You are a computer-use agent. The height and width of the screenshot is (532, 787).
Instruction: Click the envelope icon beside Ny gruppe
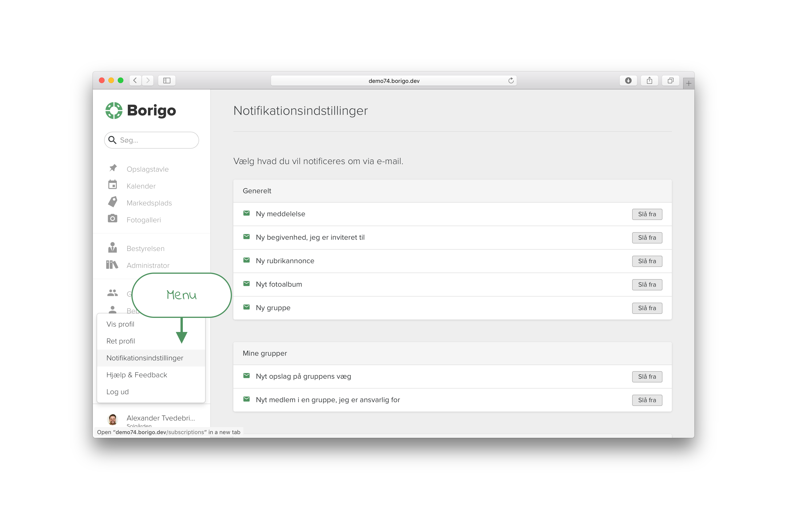tap(247, 307)
